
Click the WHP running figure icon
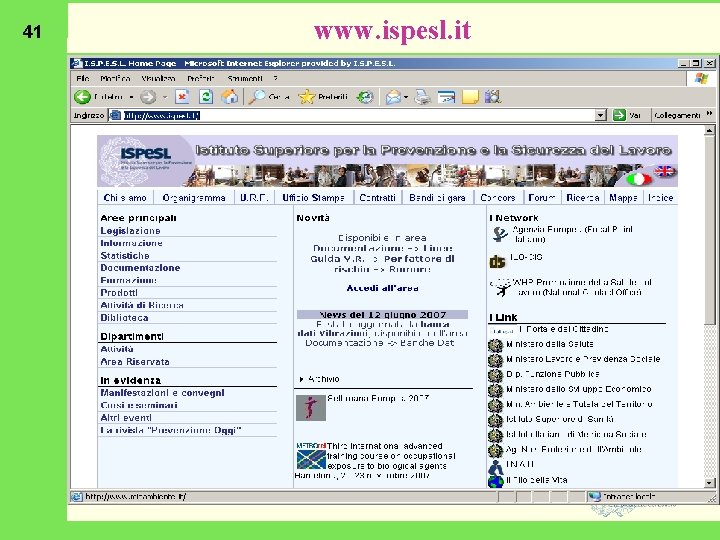click(x=501, y=288)
